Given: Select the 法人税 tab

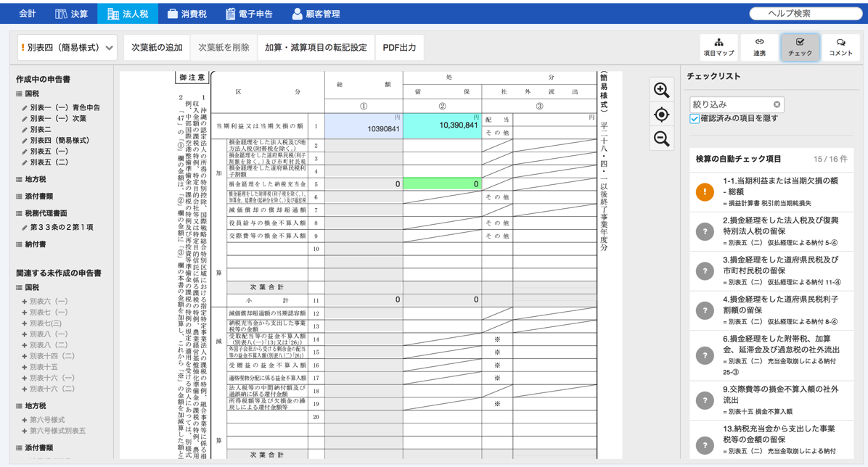Looking at the screenshot, I should pos(128,13).
